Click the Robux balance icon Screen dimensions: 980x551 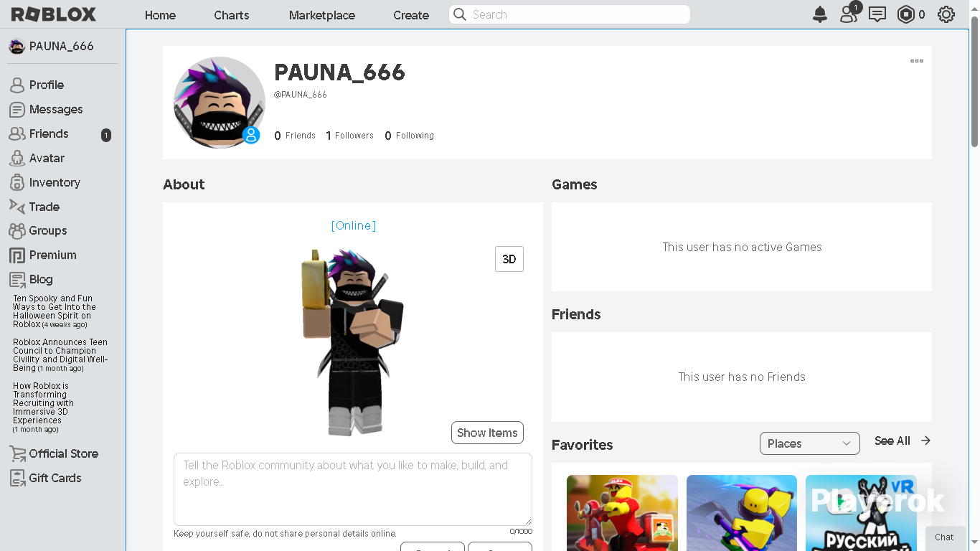tap(906, 14)
